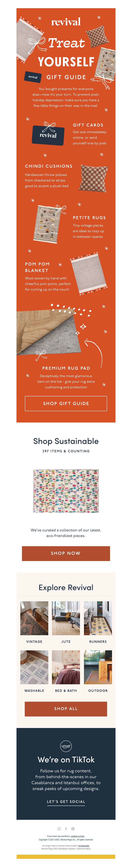Select the Jute rug category thumbnail
The image size is (132, 868).
point(66,618)
